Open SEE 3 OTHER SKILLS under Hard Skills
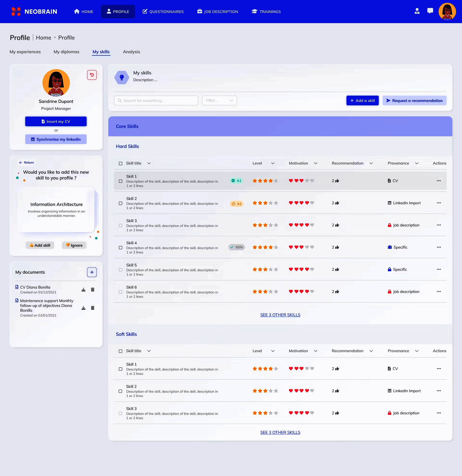 click(280, 315)
